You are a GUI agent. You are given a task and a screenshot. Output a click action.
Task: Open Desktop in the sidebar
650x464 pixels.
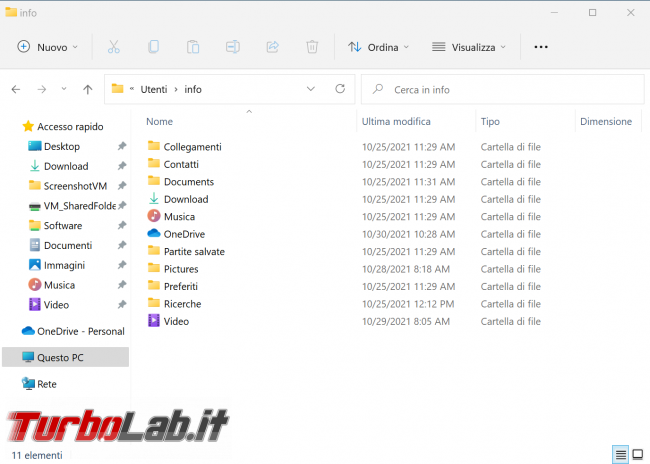[62, 146]
